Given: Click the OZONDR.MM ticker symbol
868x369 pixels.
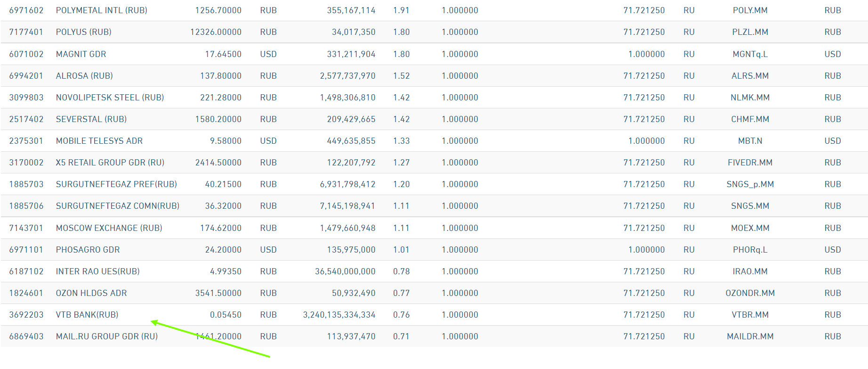Looking at the screenshot, I should 750,293.
